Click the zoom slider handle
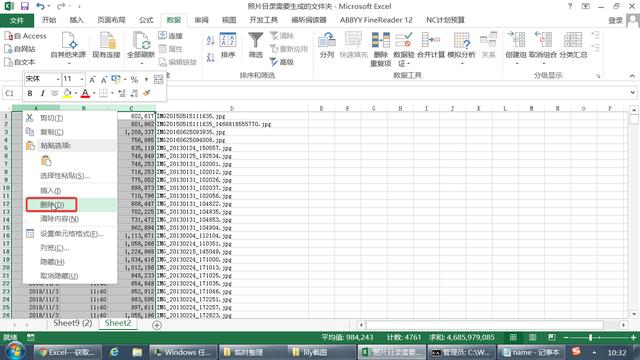Image resolution: width=640 pixels, height=360 pixels. tap(590, 338)
